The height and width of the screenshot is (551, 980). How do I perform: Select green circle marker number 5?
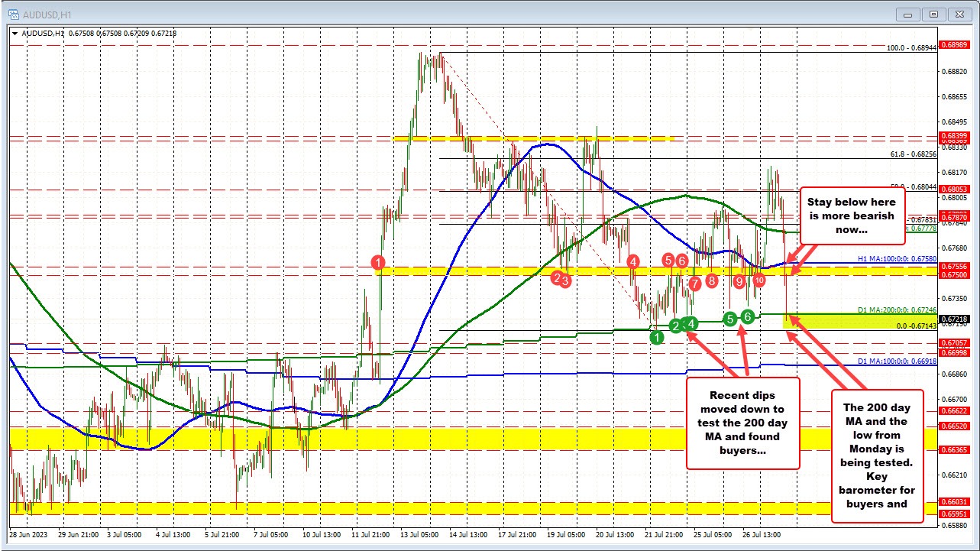730,318
